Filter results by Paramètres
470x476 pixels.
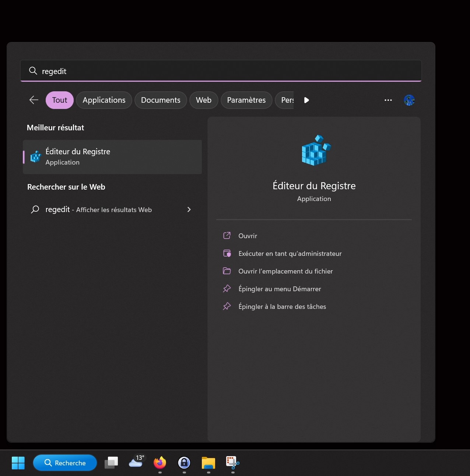point(246,100)
